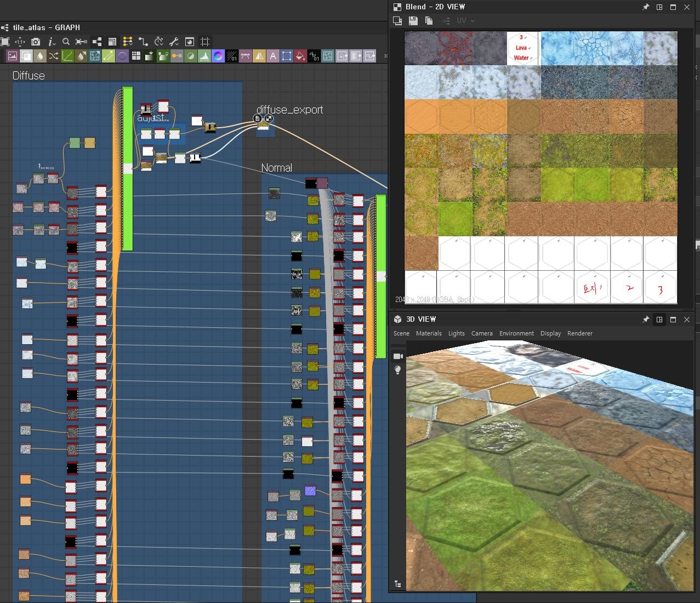This screenshot has width=700, height=603.
Task: Click the HSL color wheel node icon
Action: coord(218,56)
